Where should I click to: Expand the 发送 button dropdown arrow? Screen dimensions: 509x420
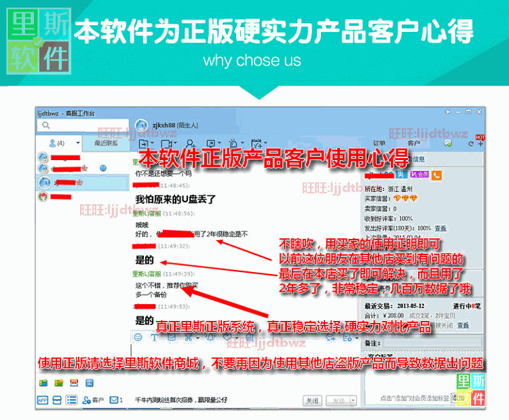[x=354, y=401]
